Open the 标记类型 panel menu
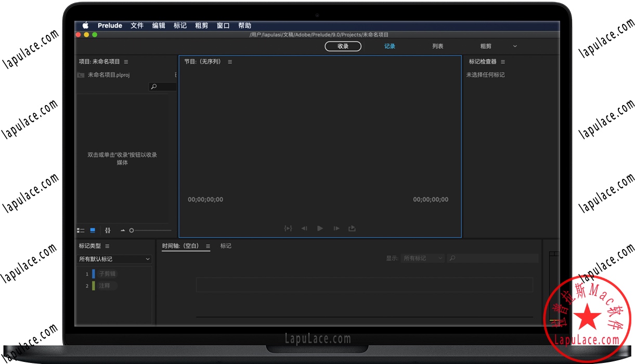This screenshot has width=635, height=364. click(107, 245)
